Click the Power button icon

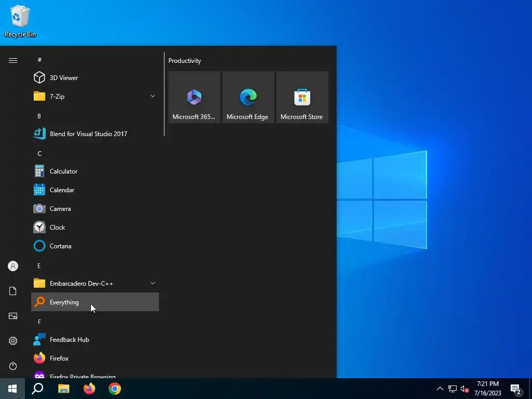coord(13,366)
